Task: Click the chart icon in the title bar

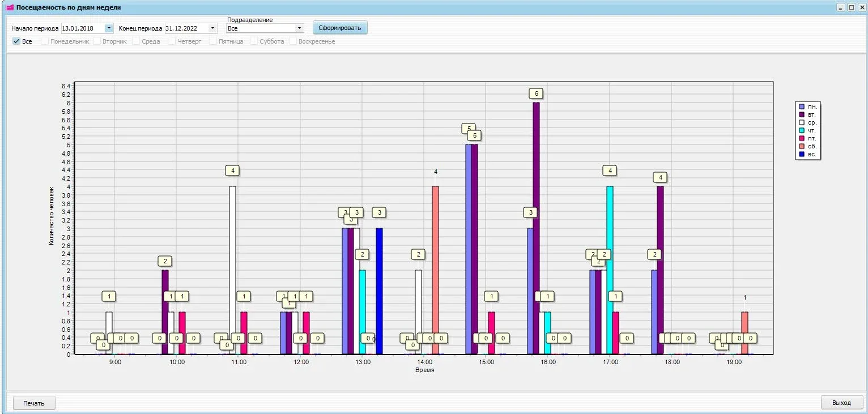Action: tap(9, 7)
